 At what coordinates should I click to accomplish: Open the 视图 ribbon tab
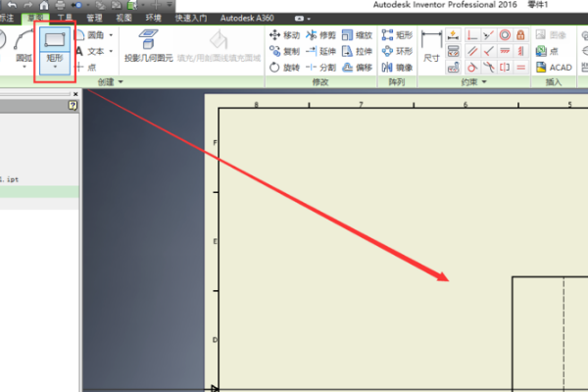123,18
